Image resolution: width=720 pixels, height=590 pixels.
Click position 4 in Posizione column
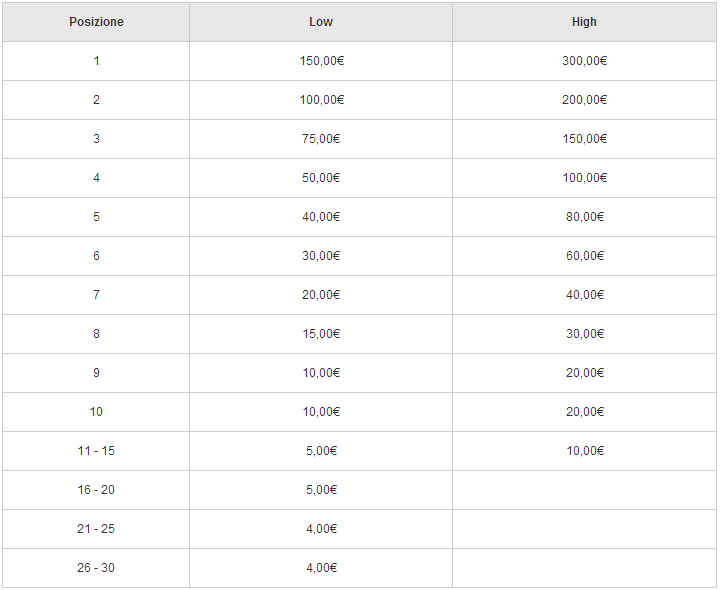click(96, 178)
